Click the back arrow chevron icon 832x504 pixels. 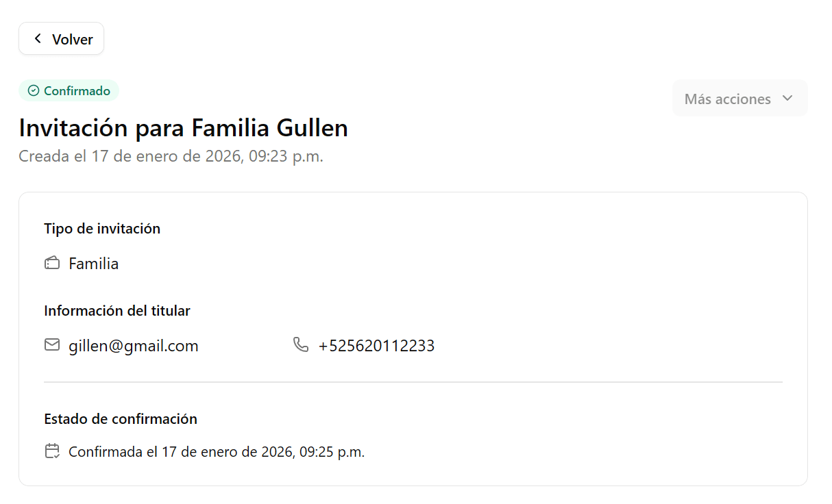coord(38,39)
